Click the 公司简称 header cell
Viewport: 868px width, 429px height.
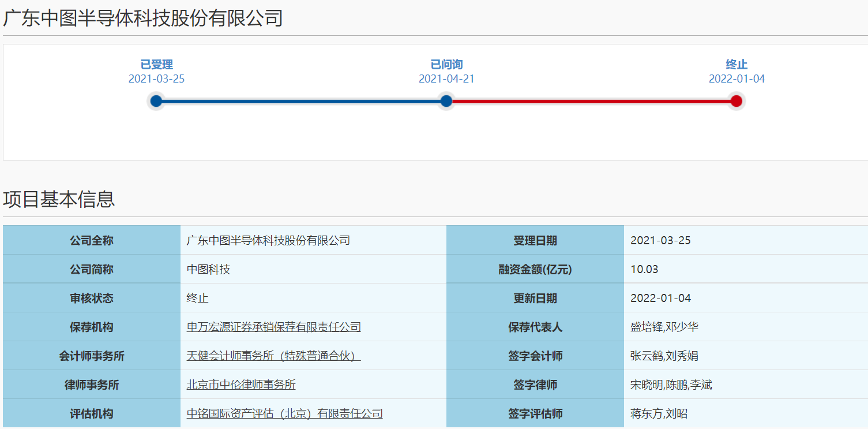click(92, 269)
